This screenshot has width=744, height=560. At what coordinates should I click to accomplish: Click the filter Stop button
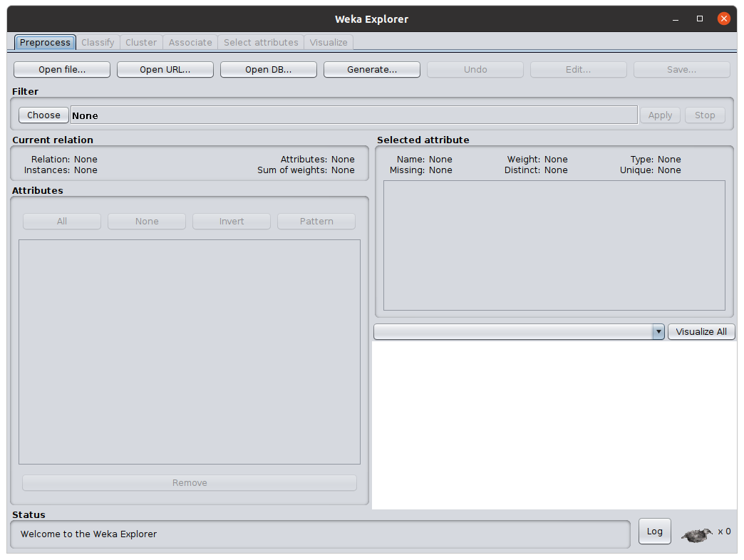click(705, 115)
